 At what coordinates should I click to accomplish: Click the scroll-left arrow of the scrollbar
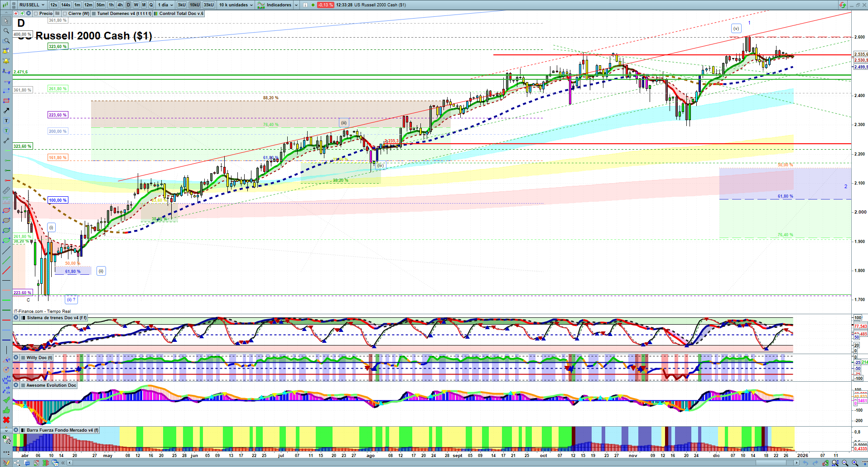(69, 463)
